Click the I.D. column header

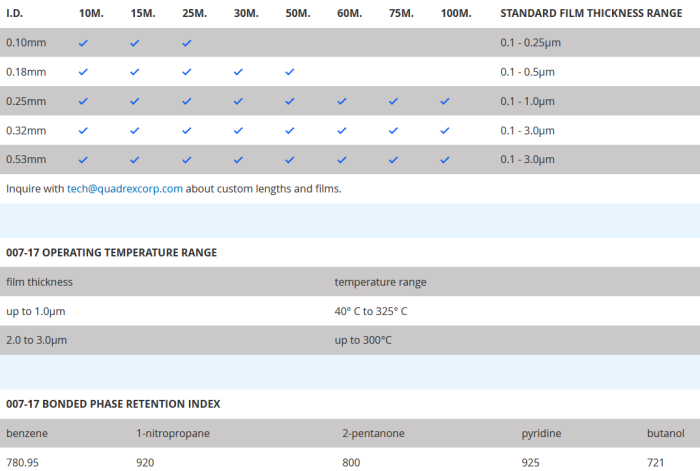[x=18, y=13]
